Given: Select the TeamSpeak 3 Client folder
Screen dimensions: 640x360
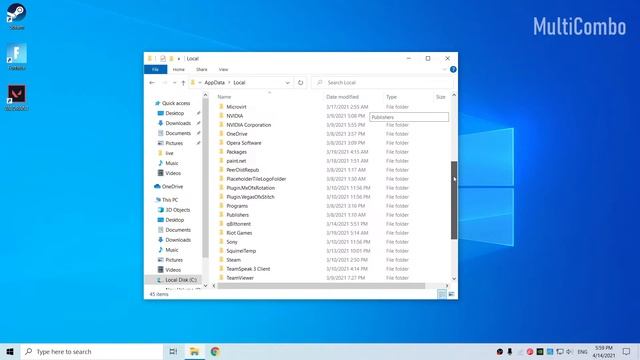Looking at the screenshot, I should (x=248, y=269).
